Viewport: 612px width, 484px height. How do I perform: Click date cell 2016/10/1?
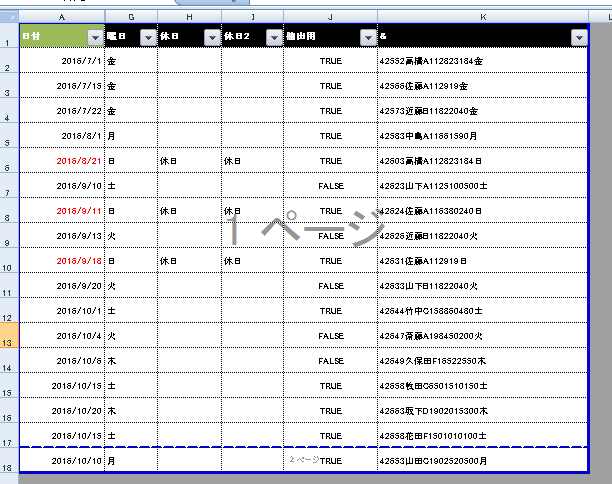pos(62,310)
